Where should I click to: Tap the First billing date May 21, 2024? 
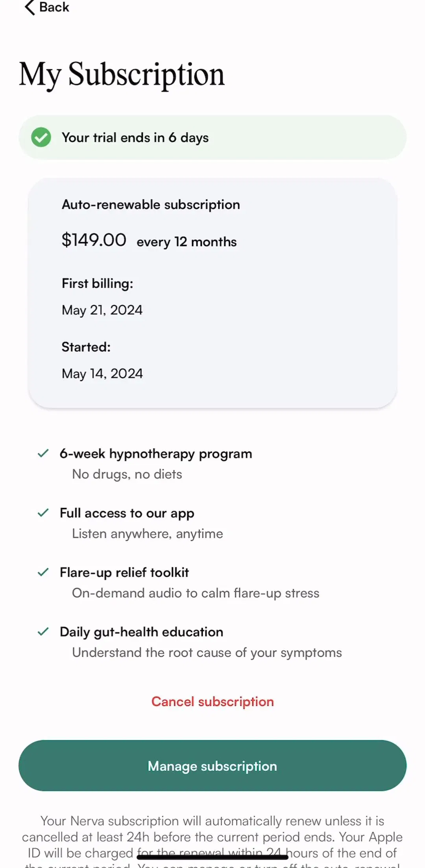(x=102, y=310)
